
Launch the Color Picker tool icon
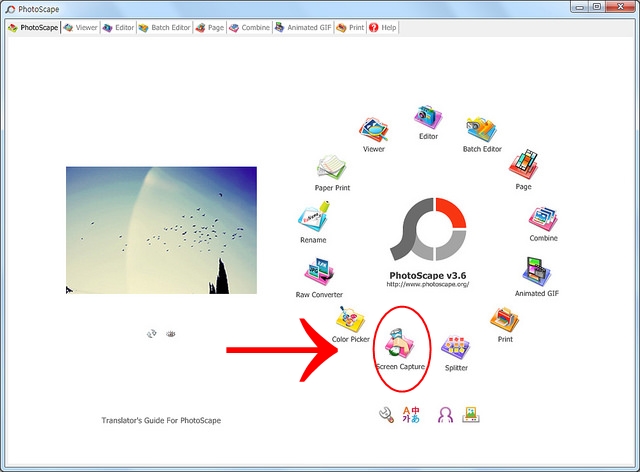click(350, 319)
